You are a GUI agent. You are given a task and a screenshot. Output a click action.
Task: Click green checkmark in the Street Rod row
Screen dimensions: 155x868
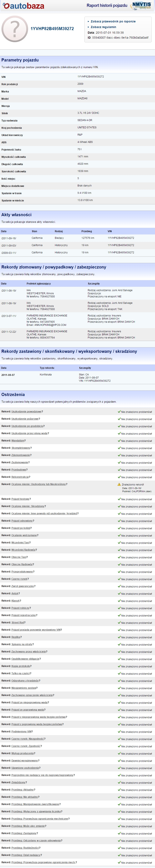coord(119,623)
